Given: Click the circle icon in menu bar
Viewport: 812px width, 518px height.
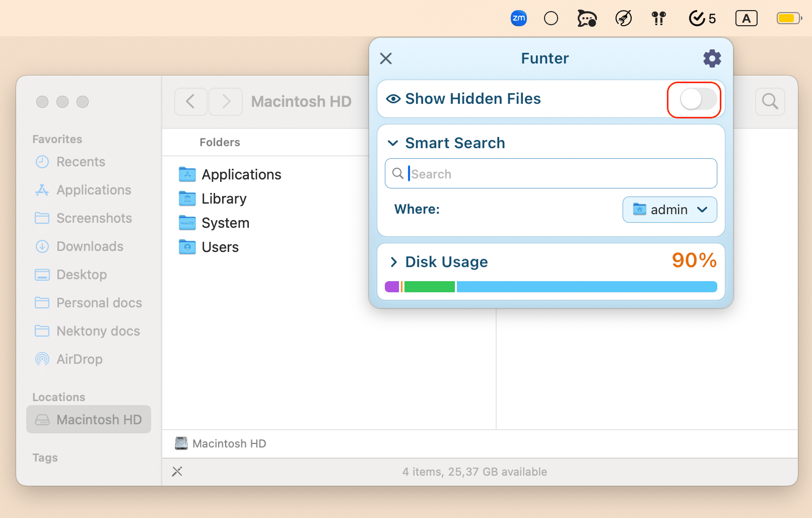Looking at the screenshot, I should (551, 19).
